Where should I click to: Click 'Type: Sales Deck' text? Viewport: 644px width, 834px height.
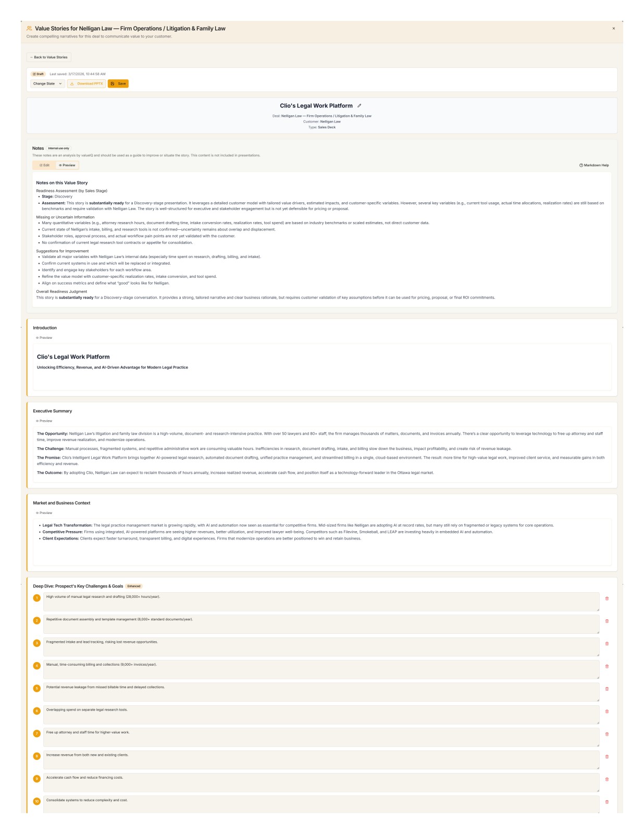click(x=322, y=127)
